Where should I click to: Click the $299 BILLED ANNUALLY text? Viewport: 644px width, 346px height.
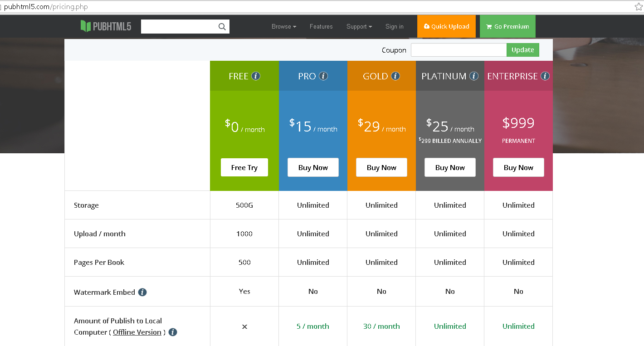tap(450, 141)
